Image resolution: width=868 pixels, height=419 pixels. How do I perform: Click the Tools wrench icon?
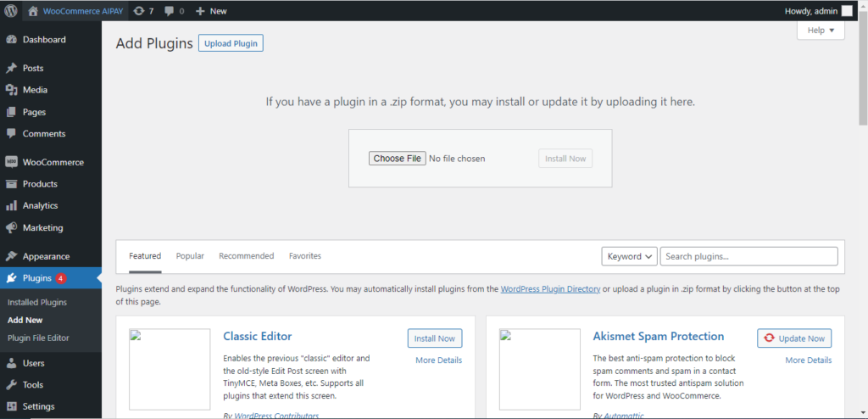[x=10, y=384]
